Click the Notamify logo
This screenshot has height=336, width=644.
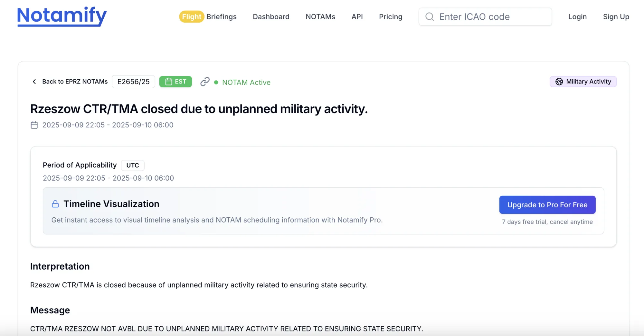click(62, 16)
